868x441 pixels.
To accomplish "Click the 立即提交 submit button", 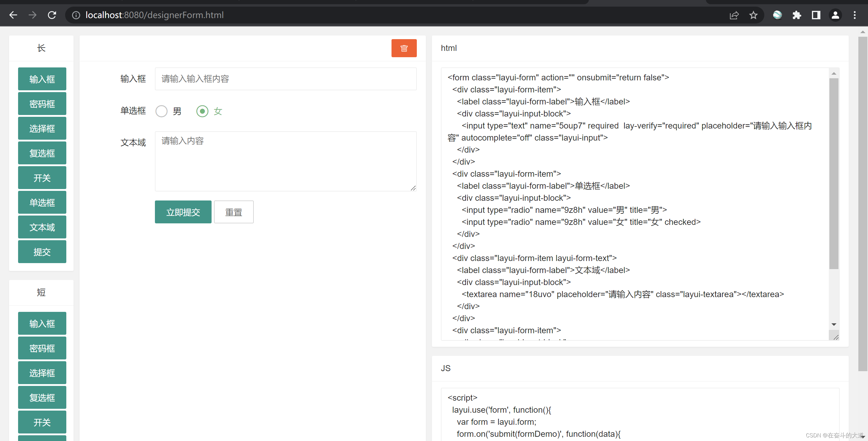I will 183,212.
